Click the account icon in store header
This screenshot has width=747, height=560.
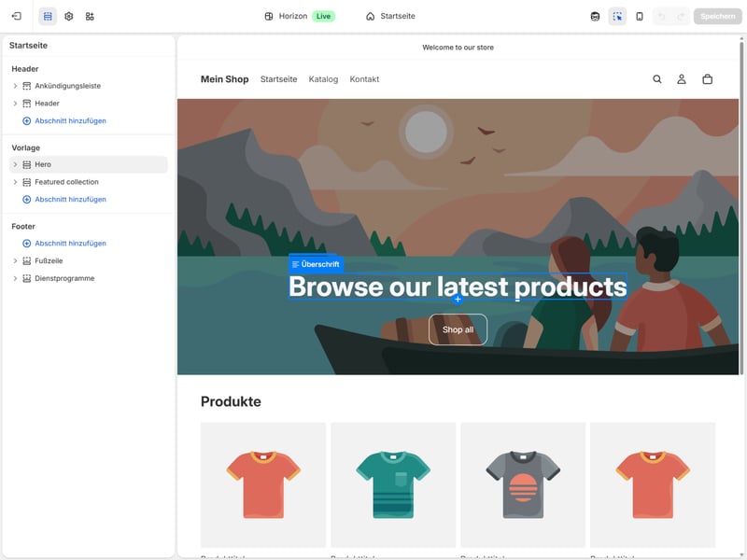tap(682, 79)
